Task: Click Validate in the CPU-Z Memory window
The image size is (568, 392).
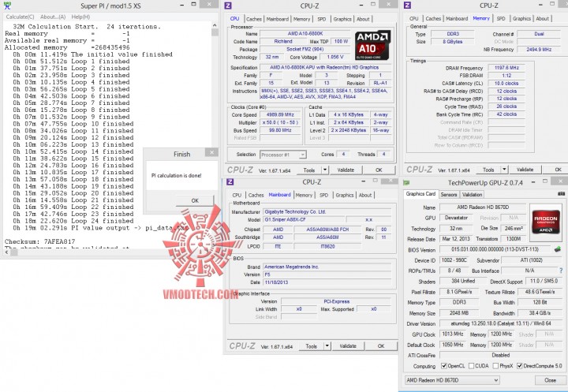Action: (525, 170)
